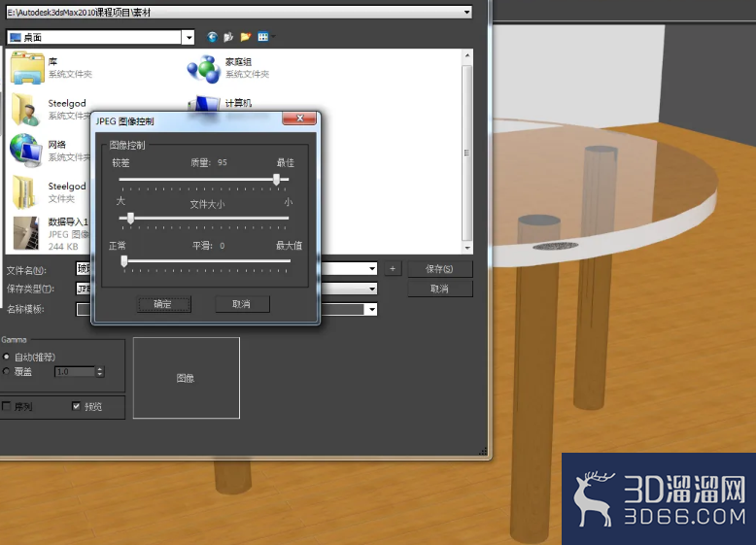
Task: Click the file list vertical scrollbar
Action: [x=466, y=152]
